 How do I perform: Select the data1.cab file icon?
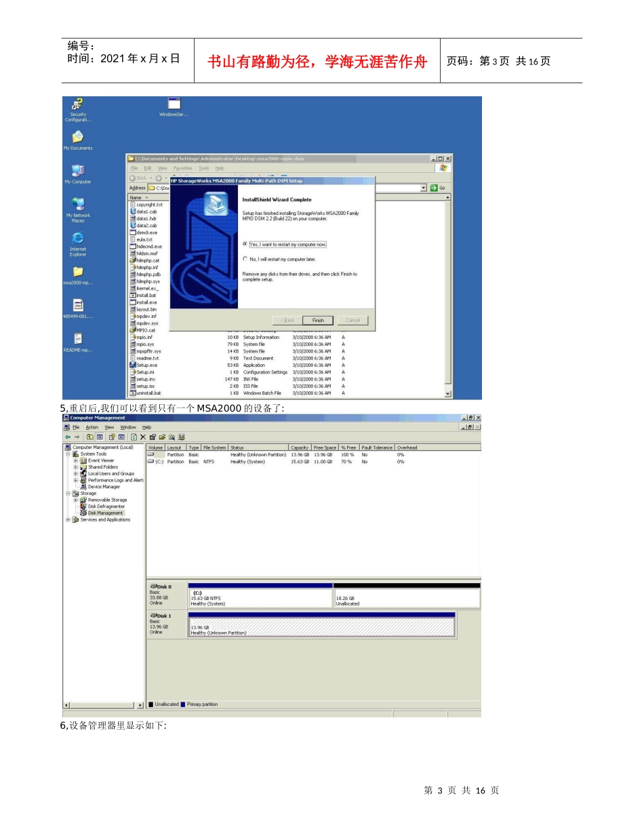[132, 212]
